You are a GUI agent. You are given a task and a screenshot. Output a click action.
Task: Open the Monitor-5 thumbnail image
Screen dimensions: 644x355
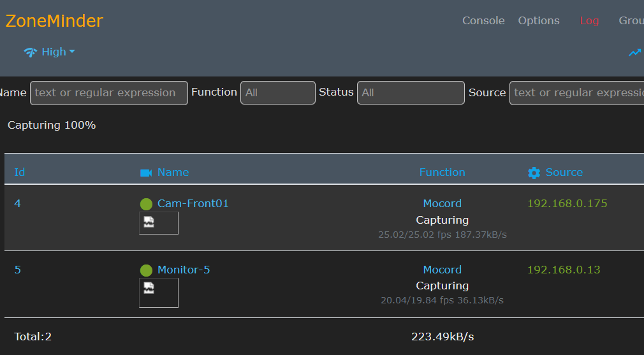tap(159, 293)
